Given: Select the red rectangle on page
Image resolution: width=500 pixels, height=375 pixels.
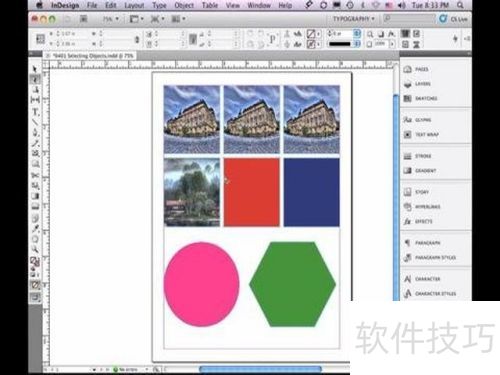Looking at the screenshot, I should click(252, 192).
